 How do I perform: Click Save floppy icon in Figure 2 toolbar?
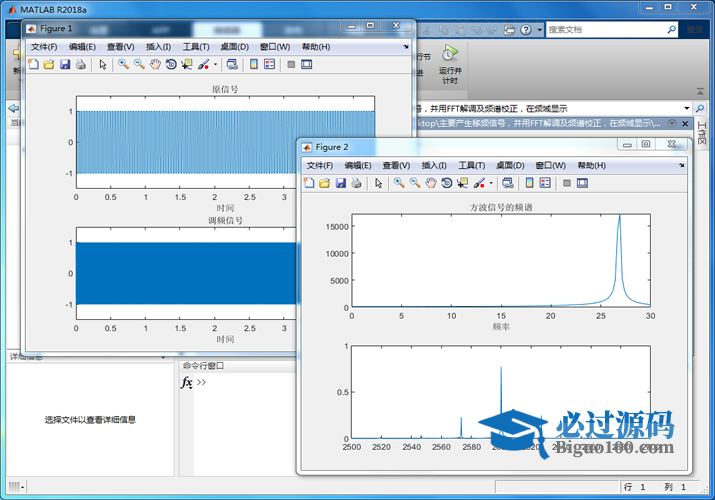(340, 183)
